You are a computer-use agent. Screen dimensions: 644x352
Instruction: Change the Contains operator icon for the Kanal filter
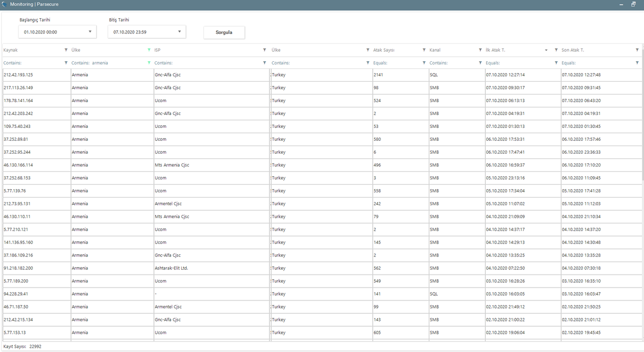coord(480,63)
